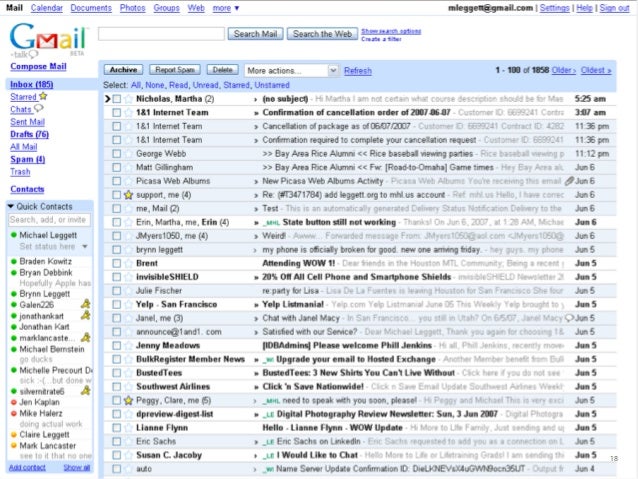Toggle star on Peggy, Clare, me email
638x479 pixels.
[x=129, y=400]
